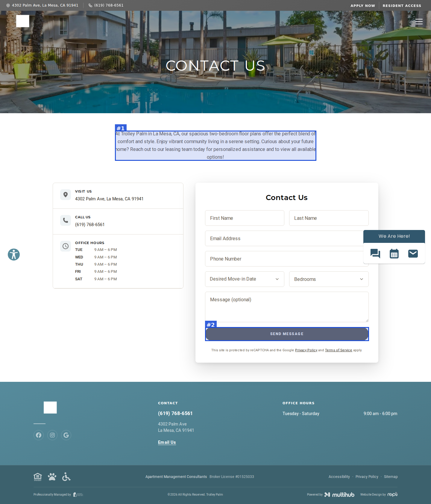Screen dimensions: 431x504
Task: Open Instagram icon in footer
Action: (x=52, y=435)
